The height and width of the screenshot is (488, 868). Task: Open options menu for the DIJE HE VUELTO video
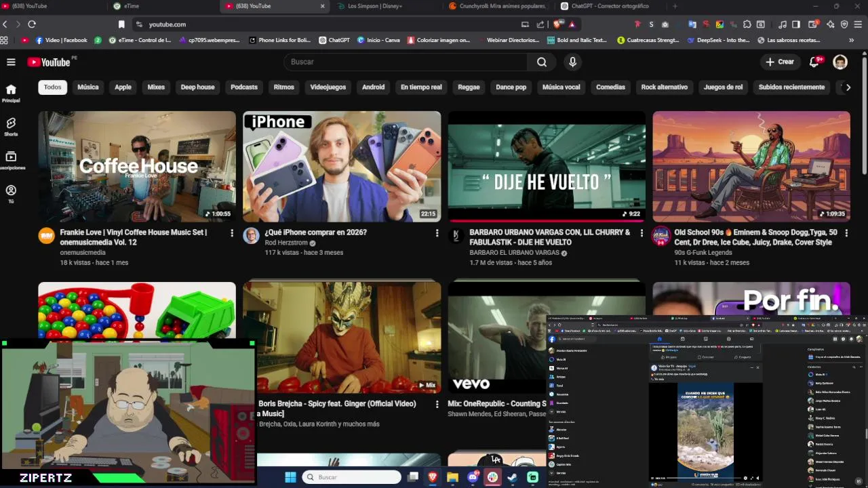pos(642,233)
